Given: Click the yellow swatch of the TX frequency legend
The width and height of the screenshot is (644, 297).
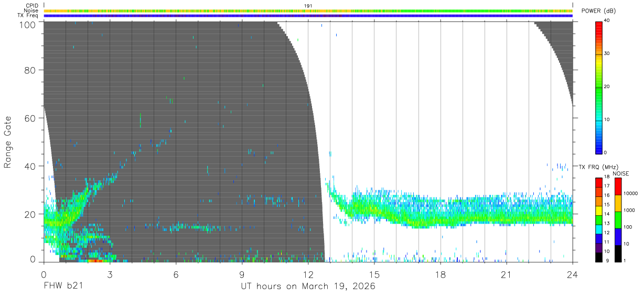Looking at the screenshot, I should [598, 211].
